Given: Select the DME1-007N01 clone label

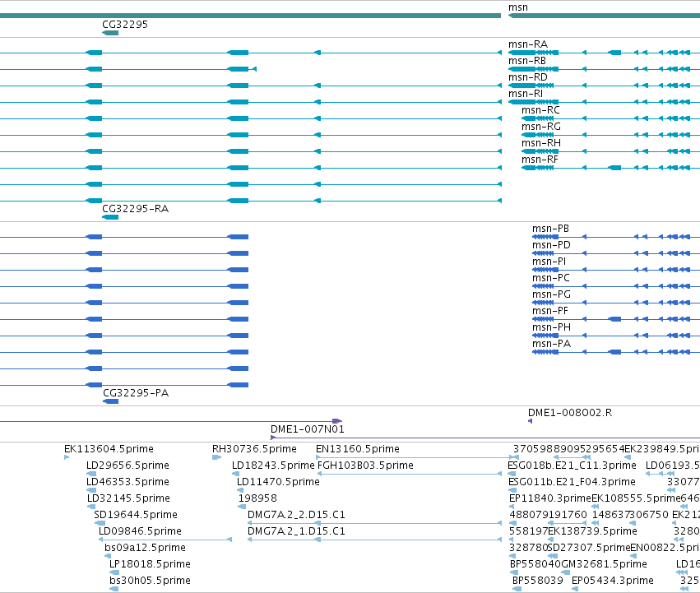Looking at the screenshot, I should coord(308,429).
